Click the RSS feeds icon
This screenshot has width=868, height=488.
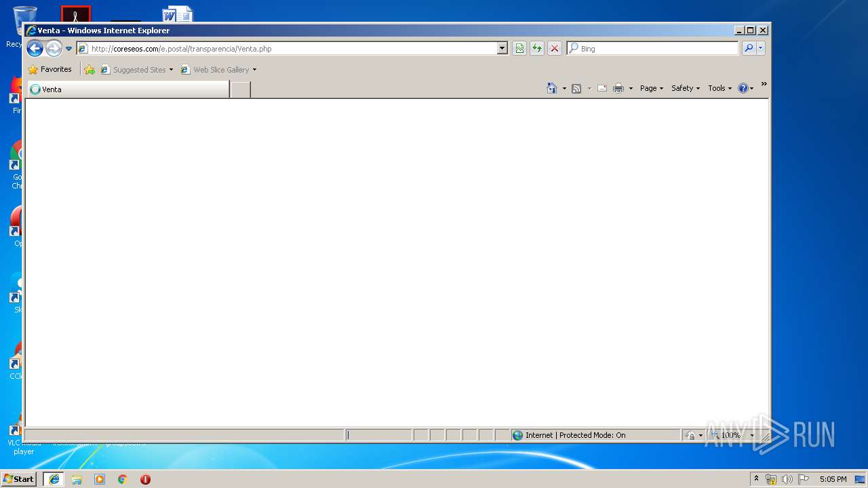tap(576, 88)
